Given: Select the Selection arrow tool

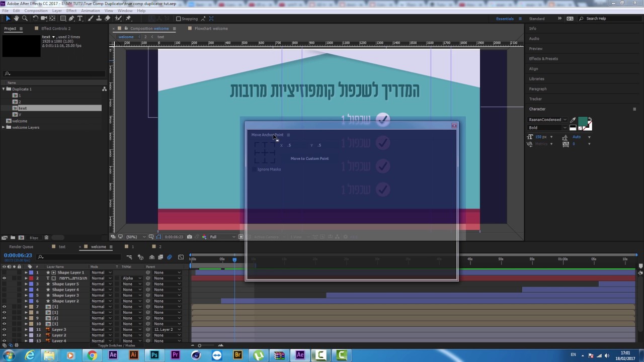Looking at the screenshot, I should click(8, 18).
